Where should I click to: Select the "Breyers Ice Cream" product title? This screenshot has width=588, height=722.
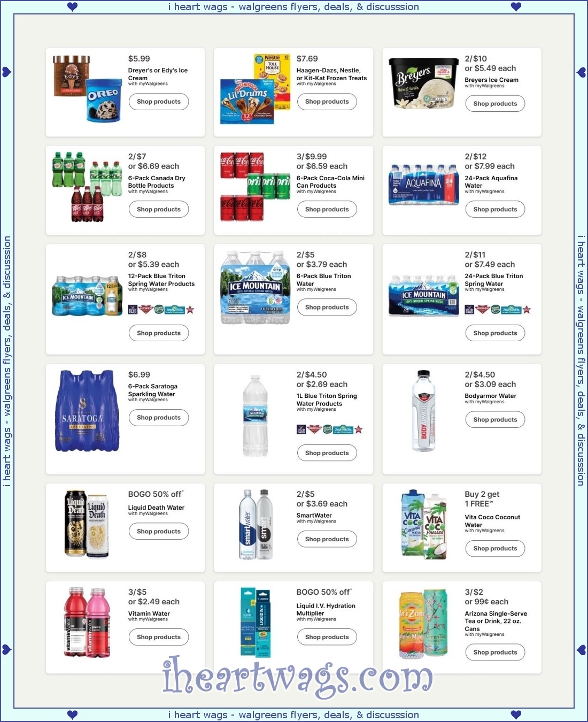[492, 80]
